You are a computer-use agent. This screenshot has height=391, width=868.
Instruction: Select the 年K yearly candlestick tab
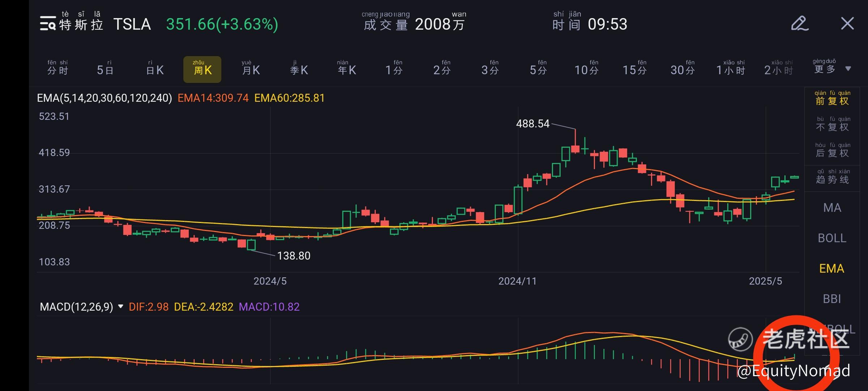click(x=347, y=68)
